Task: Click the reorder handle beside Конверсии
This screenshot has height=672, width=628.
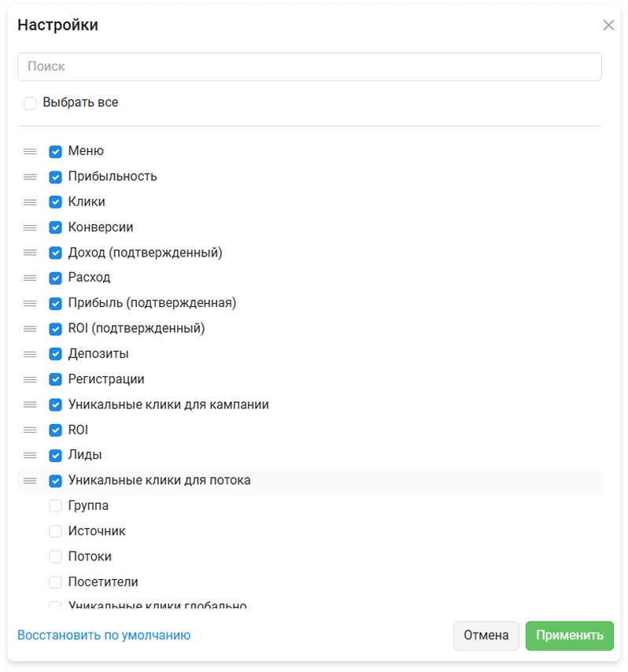Action: coord(30,227)
